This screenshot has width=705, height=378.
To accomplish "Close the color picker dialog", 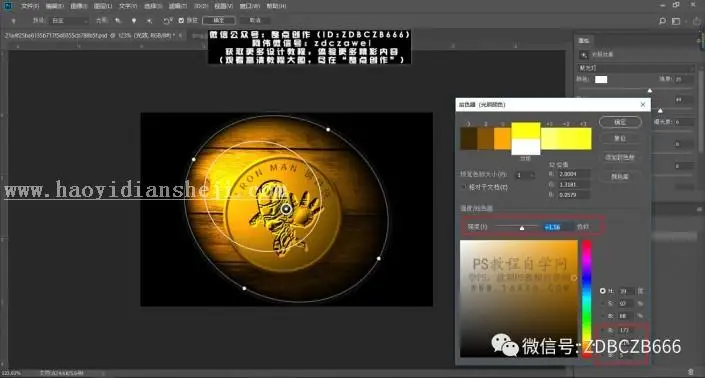I will coord(643,105).
